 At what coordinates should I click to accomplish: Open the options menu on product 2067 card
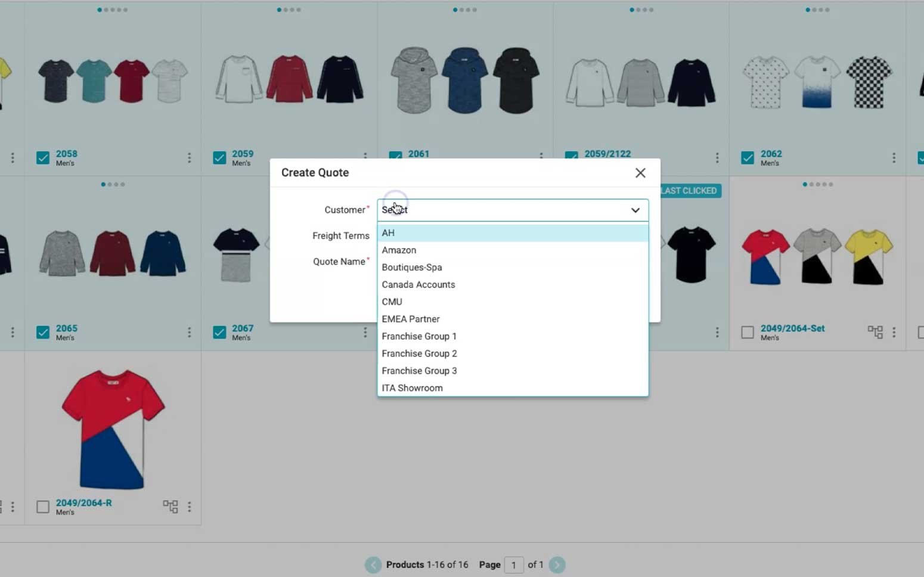(365, 332)
